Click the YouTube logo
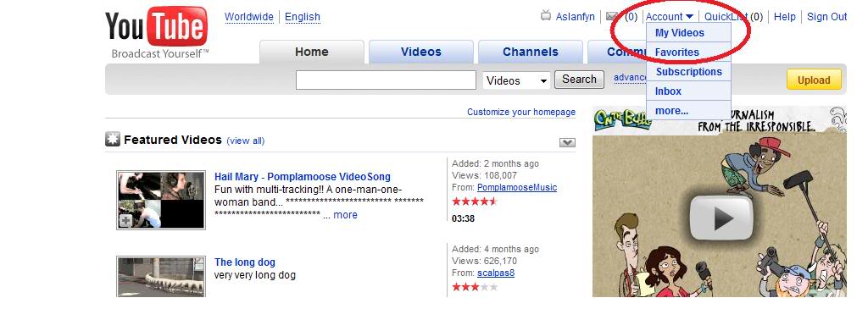 point(157,31)
